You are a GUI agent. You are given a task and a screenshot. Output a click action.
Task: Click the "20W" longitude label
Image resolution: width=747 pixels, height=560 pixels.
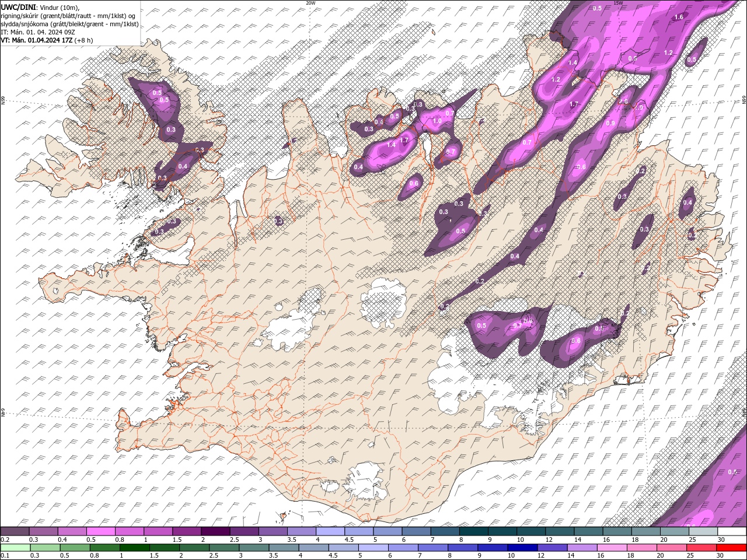(310, 3)
